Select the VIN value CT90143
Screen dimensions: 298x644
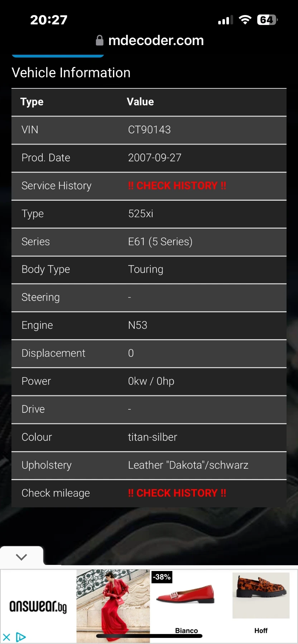(x=149, y=130)
